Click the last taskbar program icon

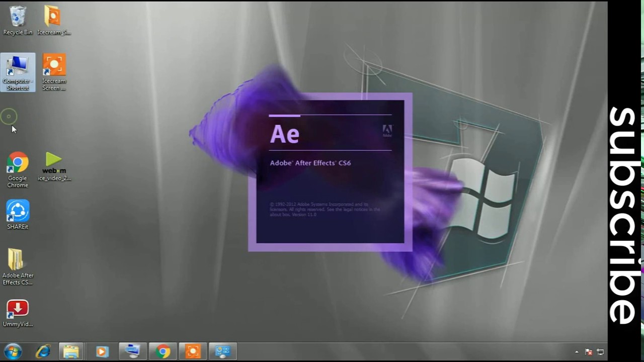pyautogui.click(x=223, y=351)
